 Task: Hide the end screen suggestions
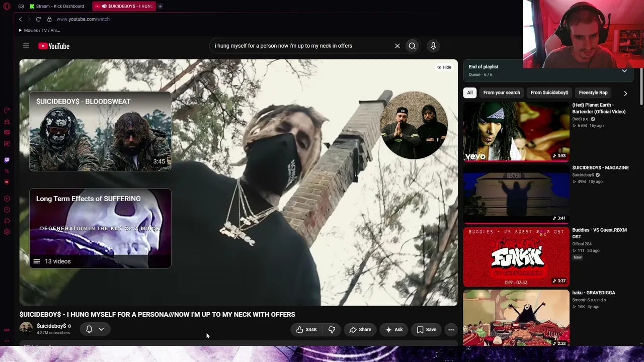pos(444,67)
